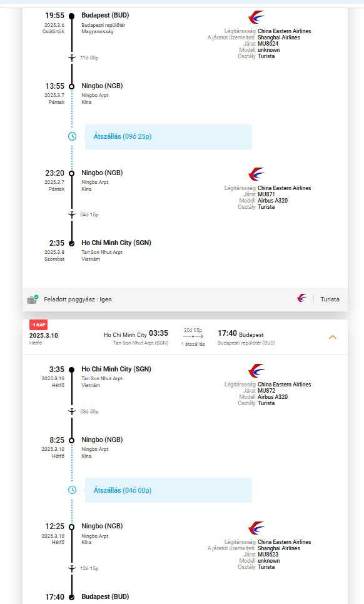Click the clock icon beside 09ó 25p transfer
364x604 pixels.
(x=72, y=136)
